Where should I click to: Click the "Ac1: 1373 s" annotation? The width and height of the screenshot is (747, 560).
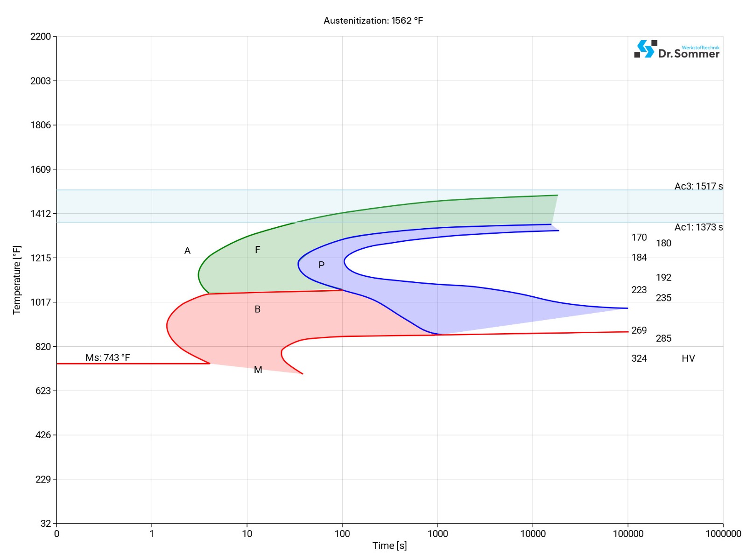click(698, 227)
